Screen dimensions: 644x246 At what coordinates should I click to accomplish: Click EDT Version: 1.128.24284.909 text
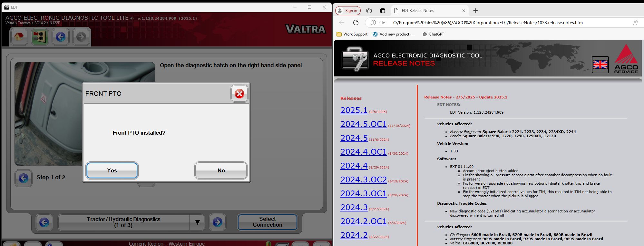tap(477, 112)
